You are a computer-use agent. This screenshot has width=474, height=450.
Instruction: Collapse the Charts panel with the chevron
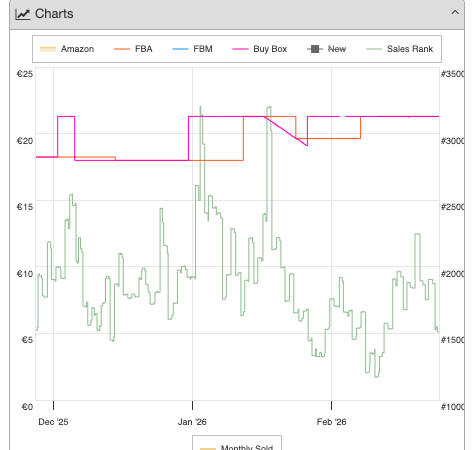(x=455, y=13)
